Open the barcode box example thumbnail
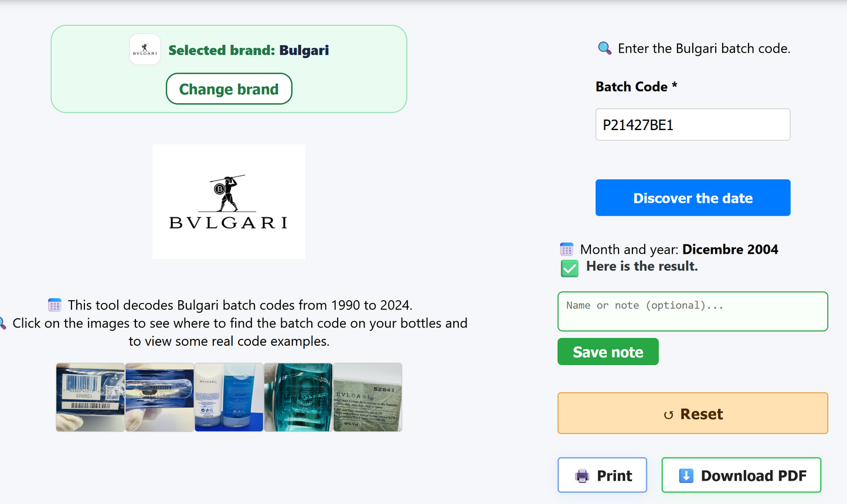This screenshot has height=504, width=847. [90, 397]
